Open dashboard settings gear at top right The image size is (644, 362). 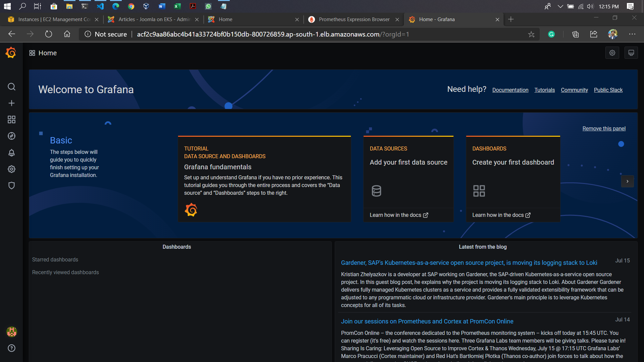click(612, 53)
